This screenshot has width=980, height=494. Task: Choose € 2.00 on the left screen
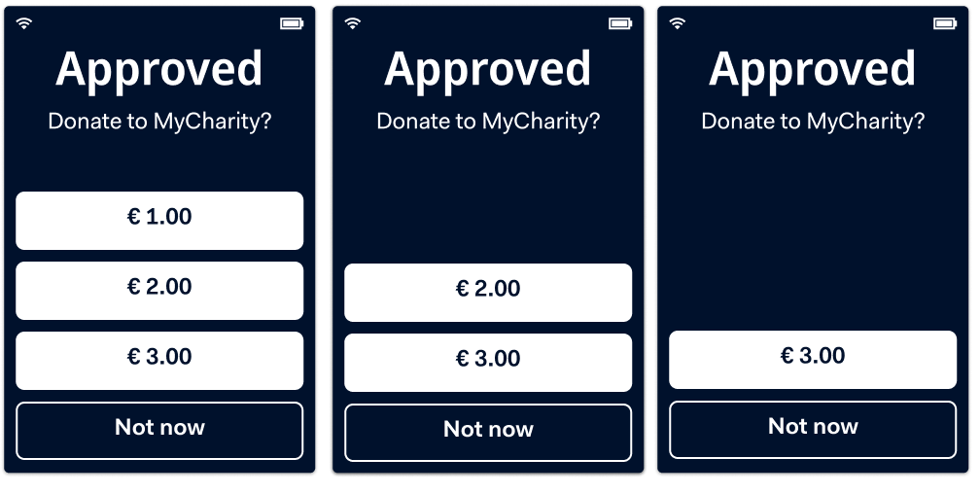[159, 291]
